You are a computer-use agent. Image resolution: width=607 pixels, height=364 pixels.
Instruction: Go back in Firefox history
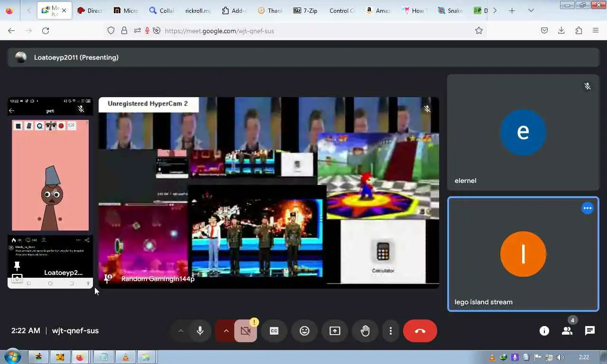click(x=11, y=30)
